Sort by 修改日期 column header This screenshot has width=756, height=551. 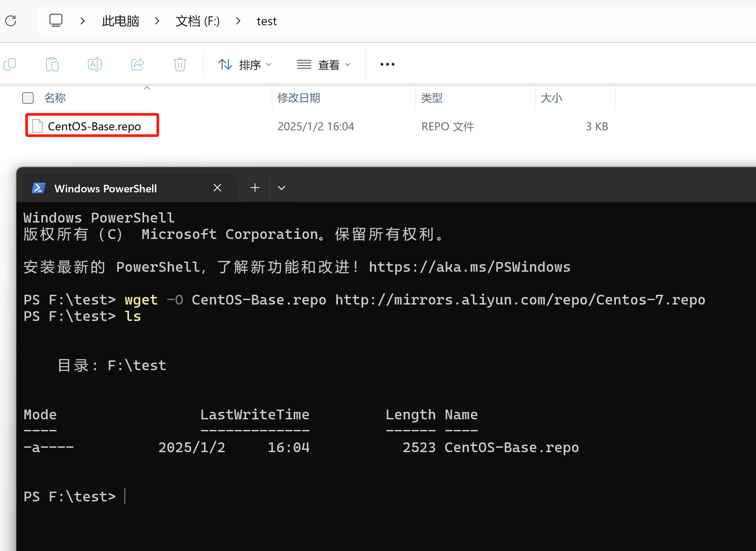299,98
